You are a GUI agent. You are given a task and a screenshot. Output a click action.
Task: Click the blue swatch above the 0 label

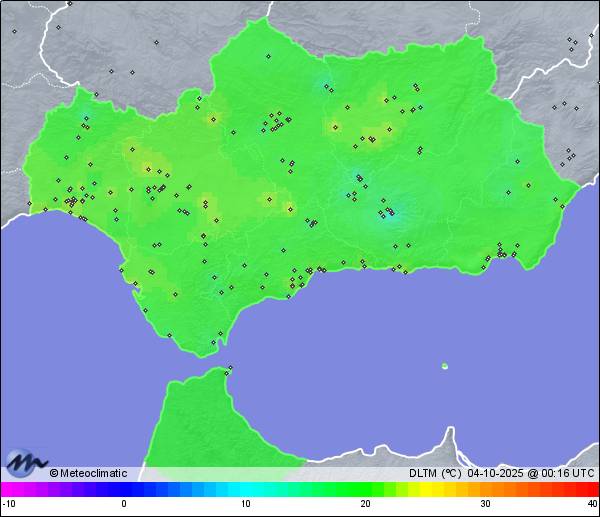124,489
